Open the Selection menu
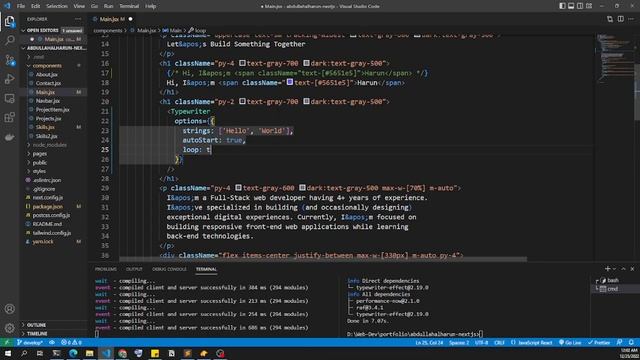Viewport: 640px width, 360px height. pyautogui.click(x=57, y=6)
